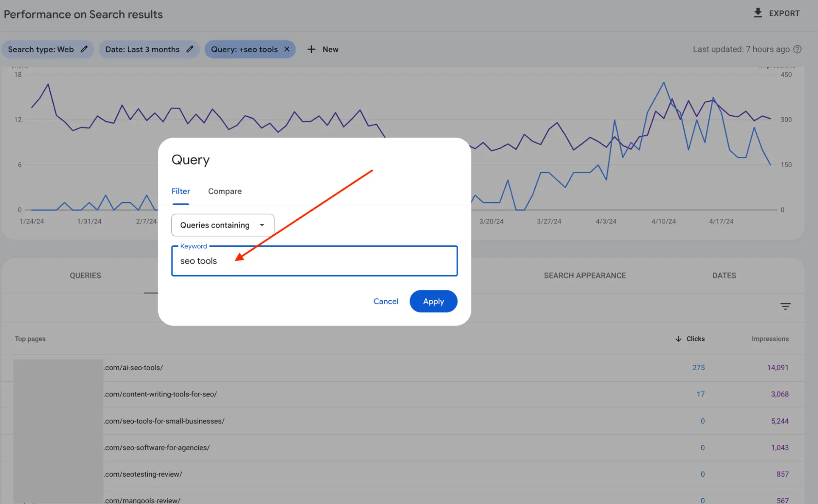Image resolution: width=818 pixels, height=504 pixels.
Task: Click the SEARCH APPEARANCE tab
Action: click(x=584, y=275)
